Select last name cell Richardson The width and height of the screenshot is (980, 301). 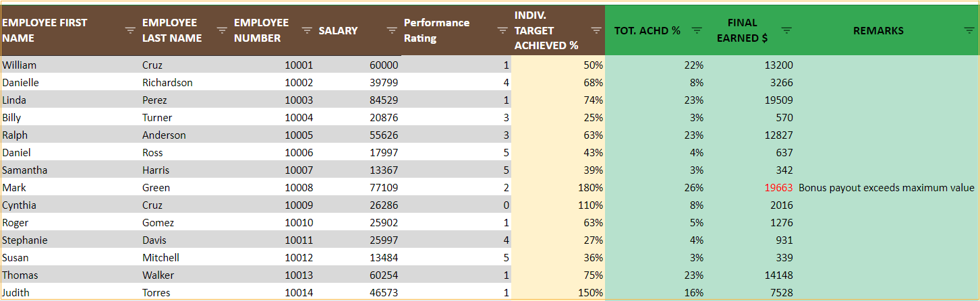[x=186, y=83]
